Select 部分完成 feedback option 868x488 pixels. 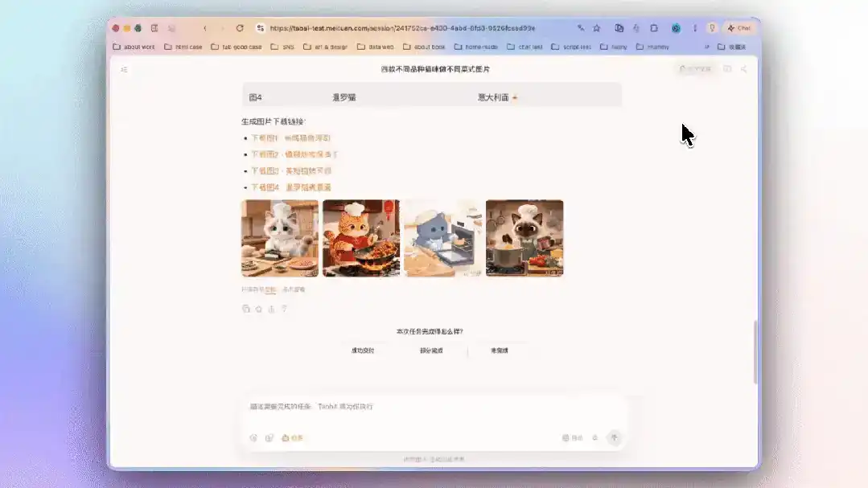(x=431, y=351)
